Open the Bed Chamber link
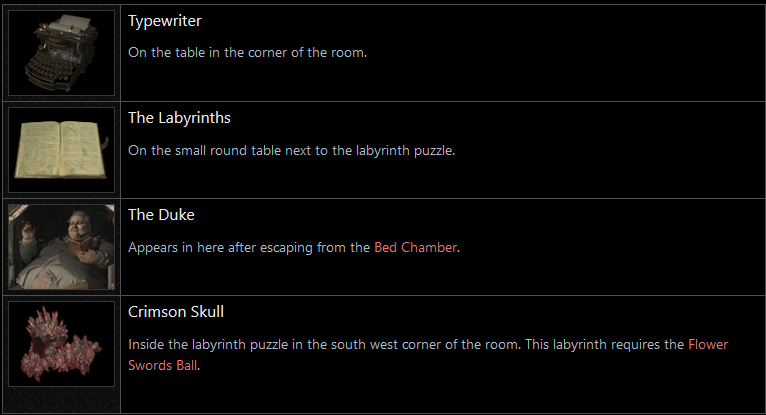The height and width of the screenshot is (415, 766). click(x=415, y=248)
